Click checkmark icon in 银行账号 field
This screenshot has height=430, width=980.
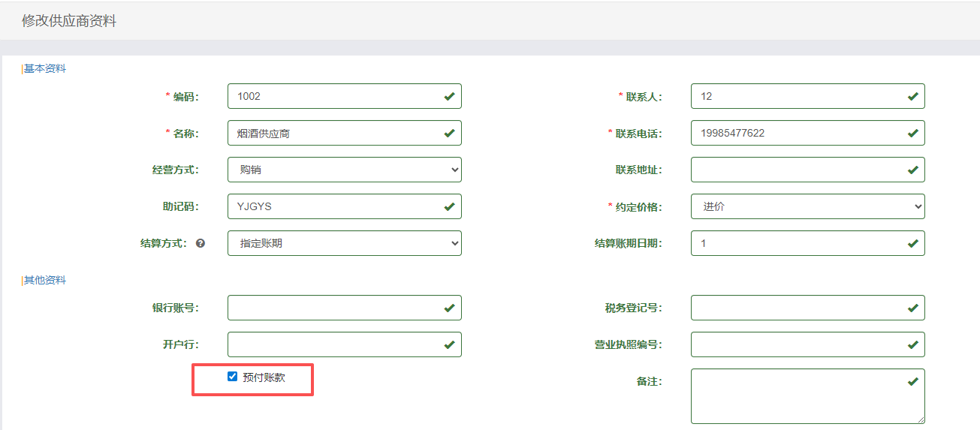pos(449,308)
